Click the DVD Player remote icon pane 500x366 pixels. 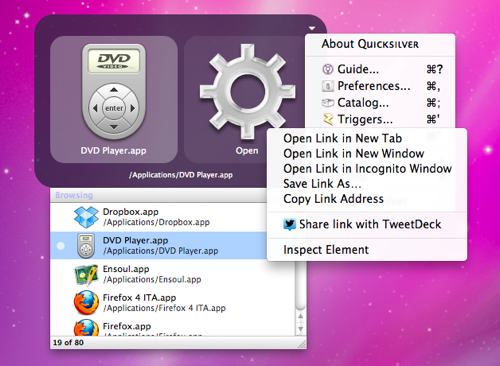tap(114, 99)
